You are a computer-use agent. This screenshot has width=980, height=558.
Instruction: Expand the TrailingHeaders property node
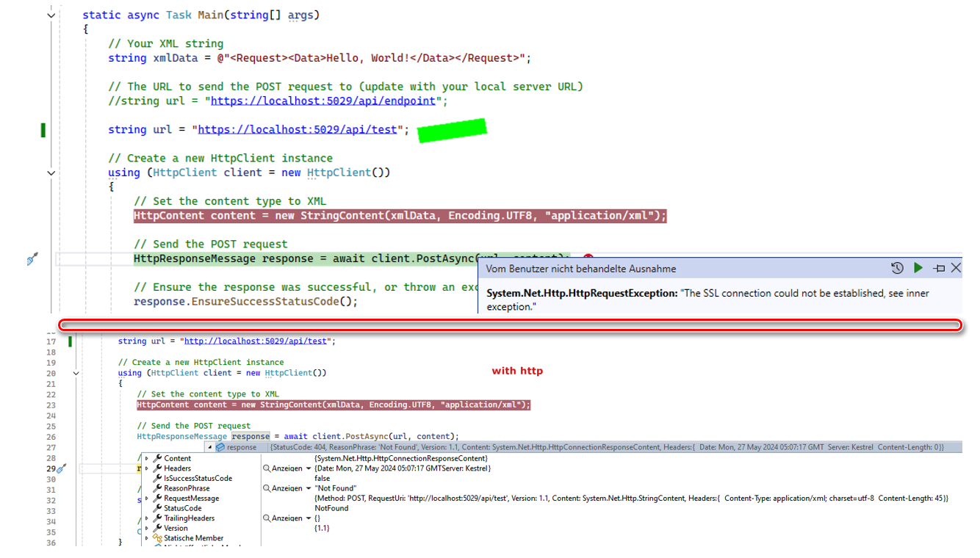click(147, 518)
